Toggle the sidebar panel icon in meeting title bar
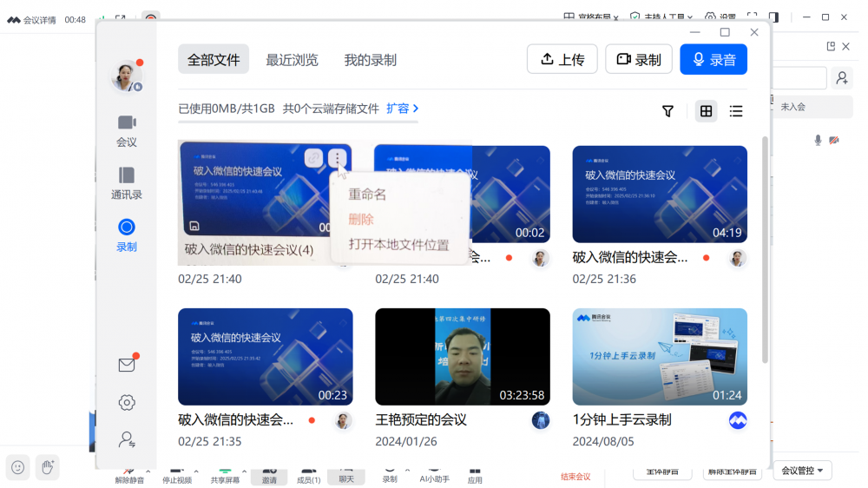The image size is (868, 488). coord(774,17)
